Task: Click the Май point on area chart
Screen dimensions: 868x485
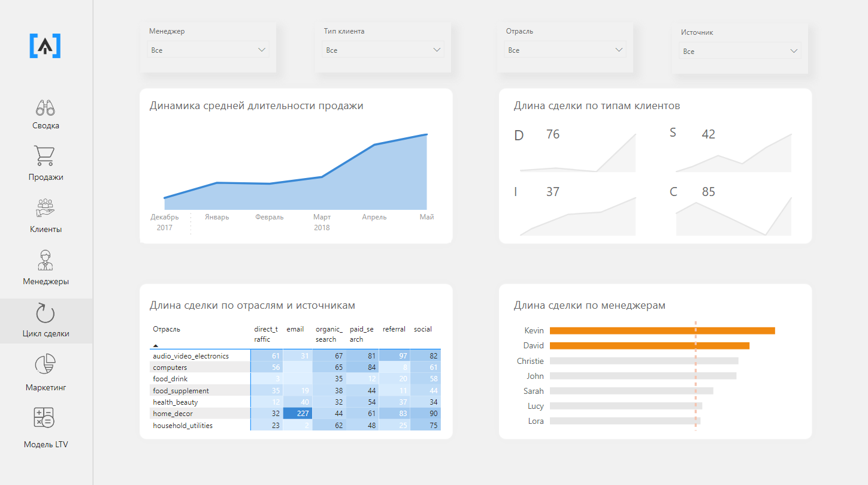Action: [427, 135]
